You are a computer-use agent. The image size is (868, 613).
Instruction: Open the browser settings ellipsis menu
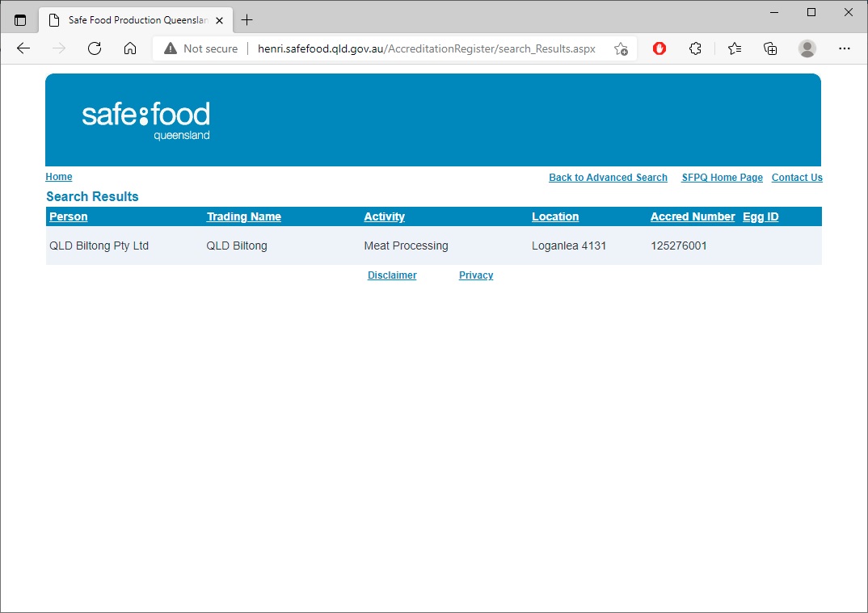pyautogui.click(x=845, y=48)
